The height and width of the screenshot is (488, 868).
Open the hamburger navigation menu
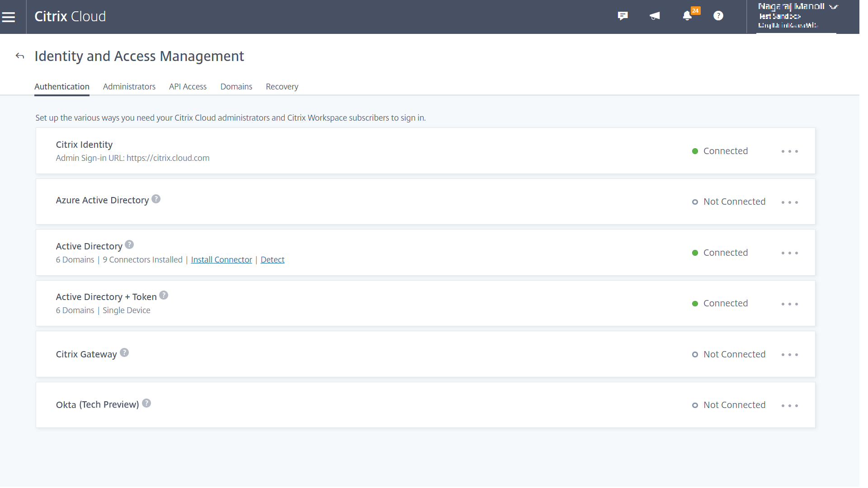(9, 17)
